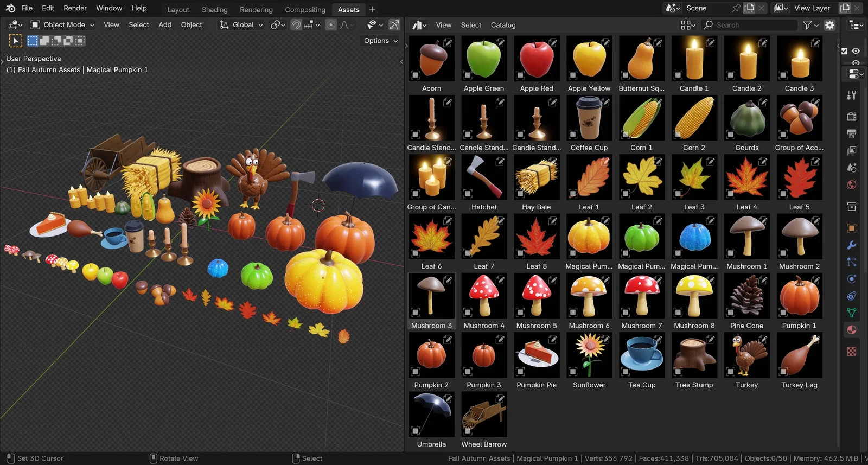
Task: Select the Magical Pumpkin blue asset thumbnail
Action: pyautogui.click(x=694, y=237)
